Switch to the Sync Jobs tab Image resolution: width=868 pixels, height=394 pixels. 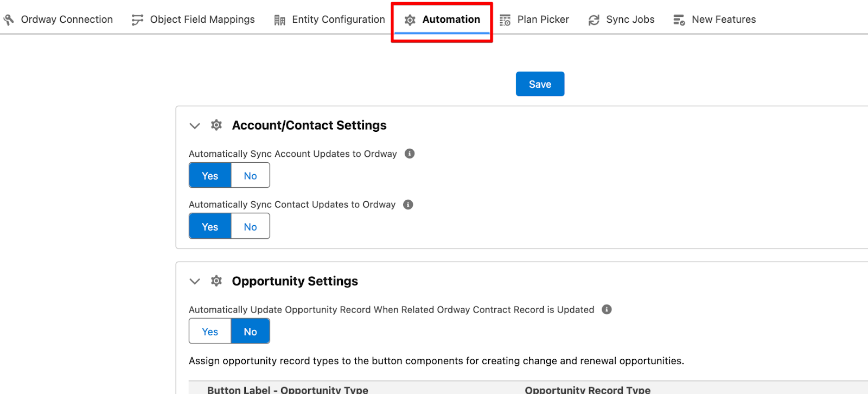point(622,20)
